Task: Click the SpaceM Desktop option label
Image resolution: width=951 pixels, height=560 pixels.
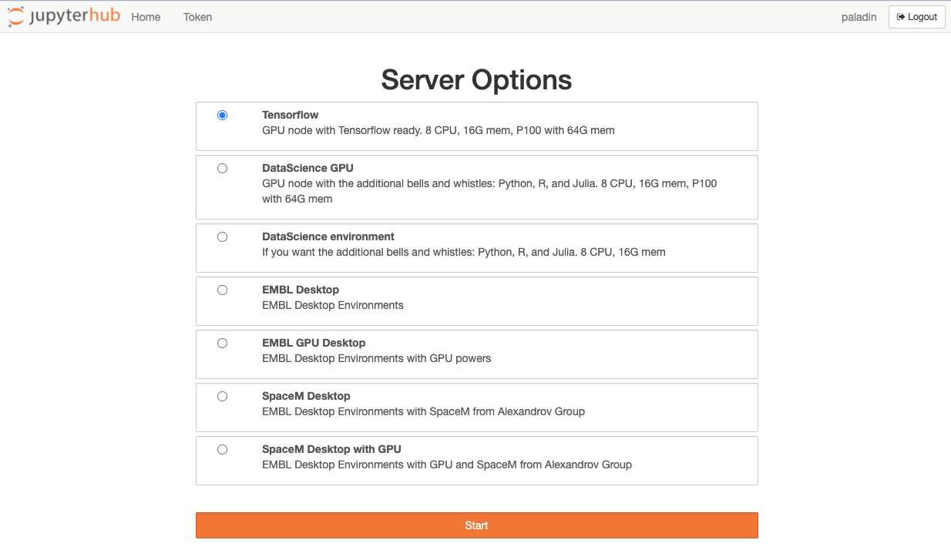Action: [306, 396]
